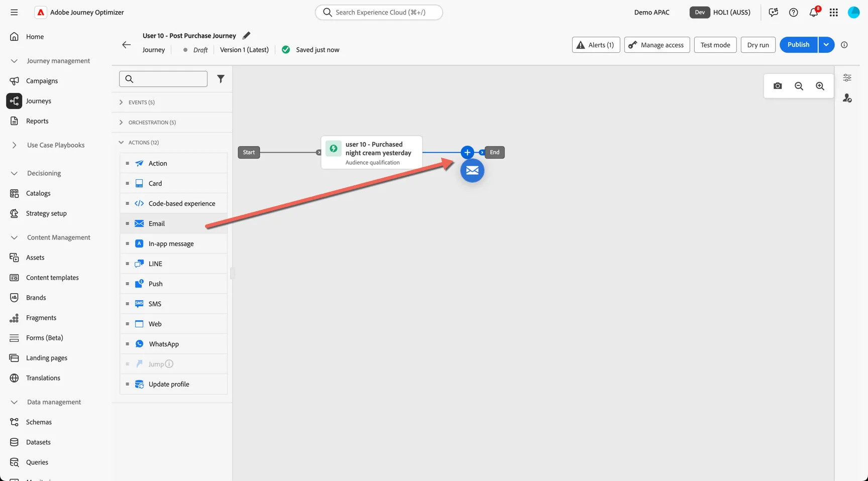Expand the EVENTS (5) section
Image resolution: width=868 pixels, height=481 pixels.
pos(172,102)
